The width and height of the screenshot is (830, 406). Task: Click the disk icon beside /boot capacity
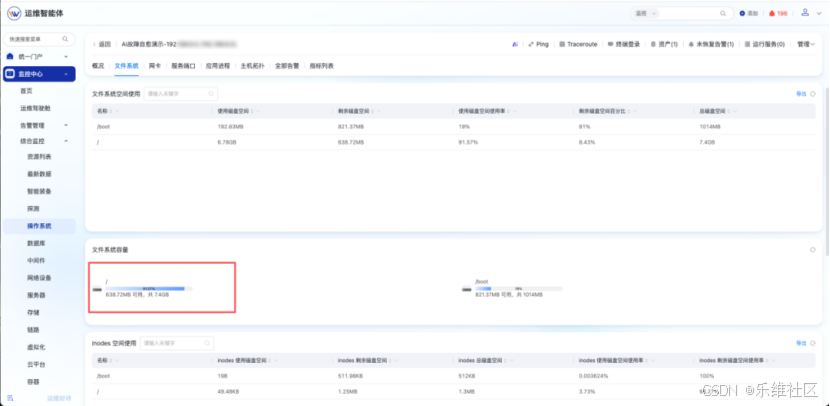(466, 289)
